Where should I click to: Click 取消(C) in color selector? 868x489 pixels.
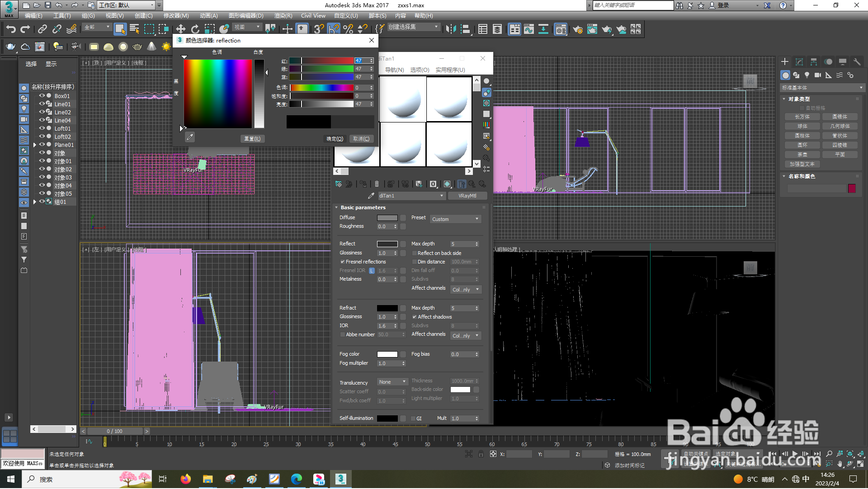click(x=361, y=139)
